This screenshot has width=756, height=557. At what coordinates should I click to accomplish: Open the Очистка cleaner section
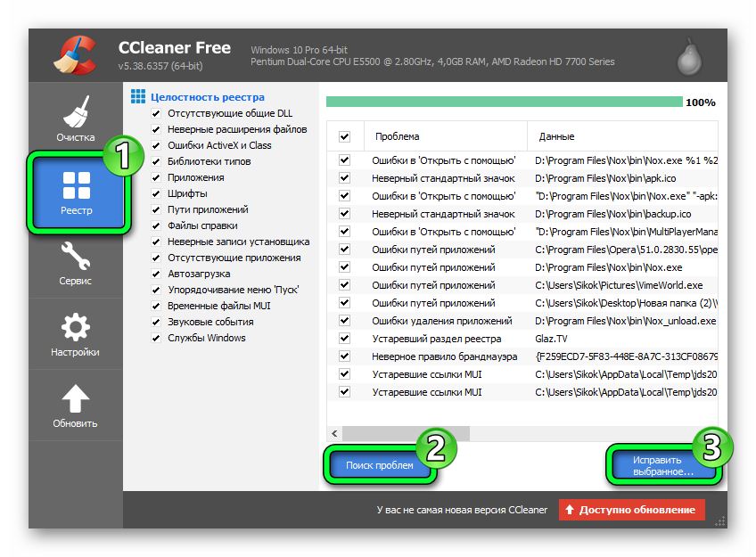[75, 119]
